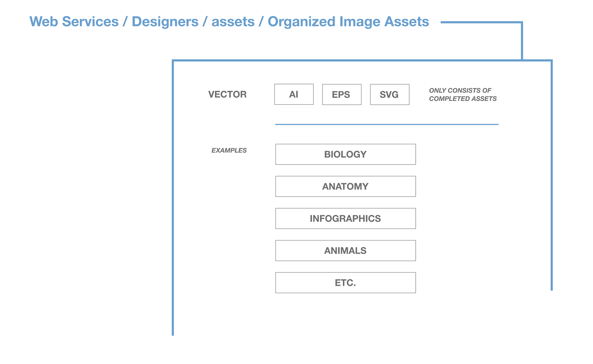Image resolution: width=593 pixels, height=364 pixels.
Task: Click the slash before Organized Image Assets
Action: (x=261, y=22)
